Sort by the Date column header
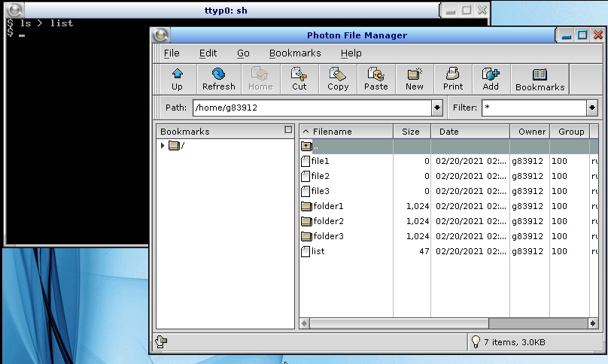608x364 pixels. click(x=470, y=132)
